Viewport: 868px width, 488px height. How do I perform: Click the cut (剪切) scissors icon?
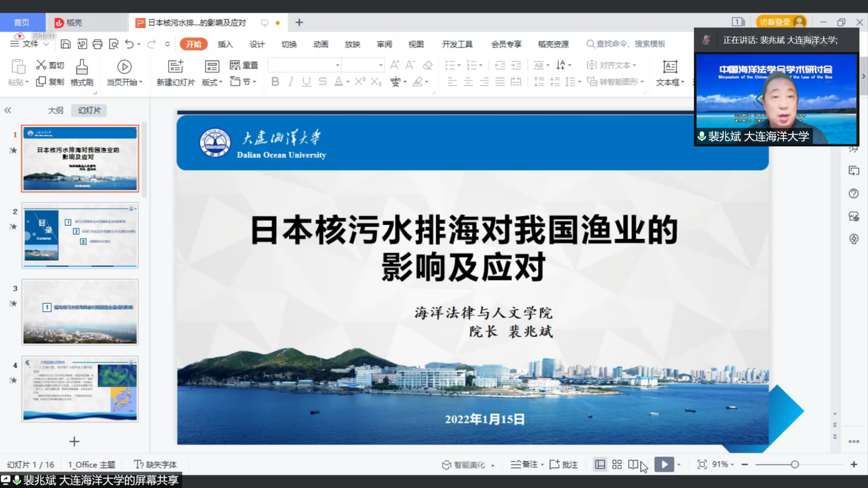tap(41, 65)
